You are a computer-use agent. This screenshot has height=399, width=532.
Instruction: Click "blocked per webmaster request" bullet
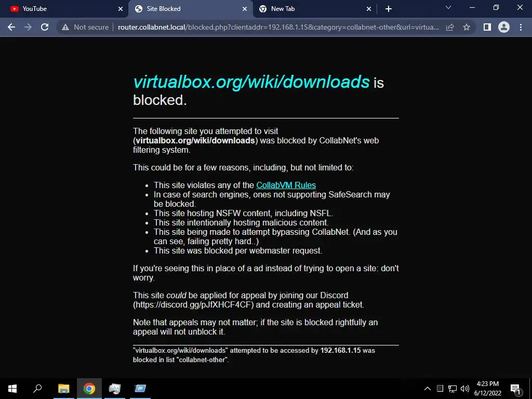(x=238, y=250)
